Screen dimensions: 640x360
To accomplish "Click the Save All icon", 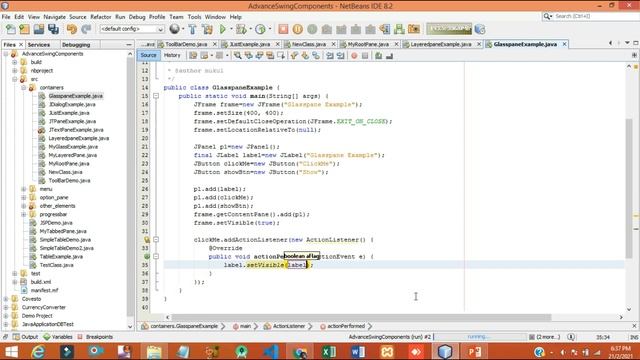I will [53, 29].
